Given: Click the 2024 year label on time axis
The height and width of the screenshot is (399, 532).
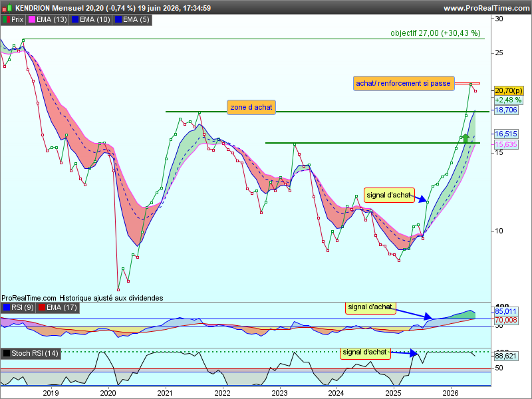Looking at the screenshot, I should click(336, 393).
